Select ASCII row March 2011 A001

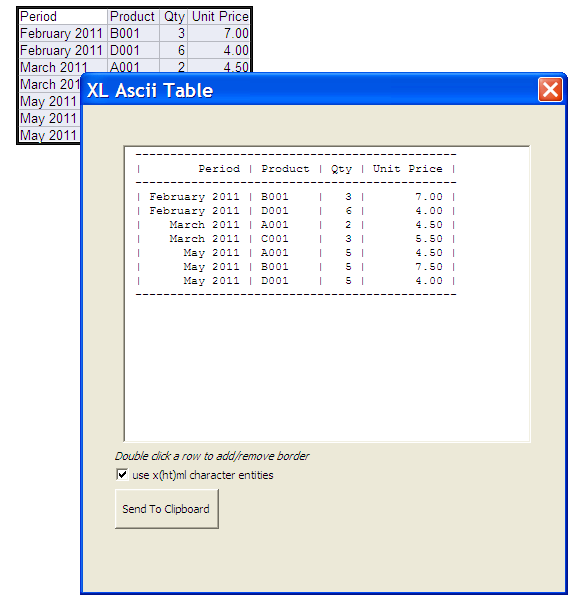click(x=296, y=225)
